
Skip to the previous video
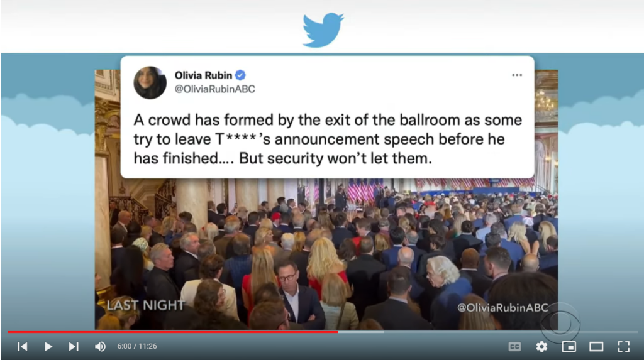(x=23, y=346)
